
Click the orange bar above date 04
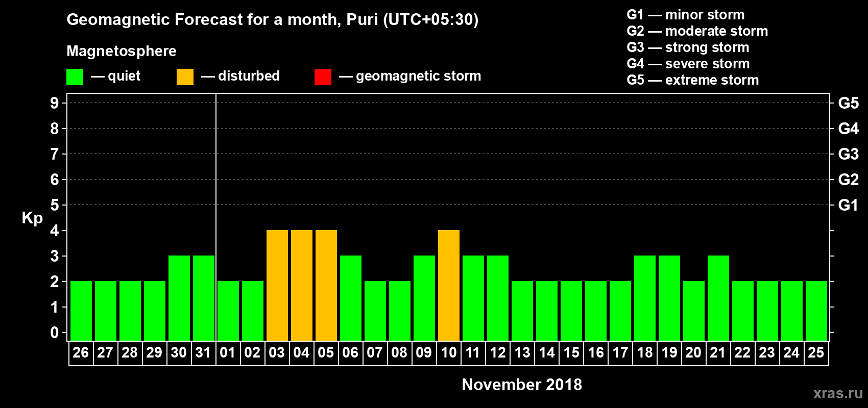click(302, 285)
